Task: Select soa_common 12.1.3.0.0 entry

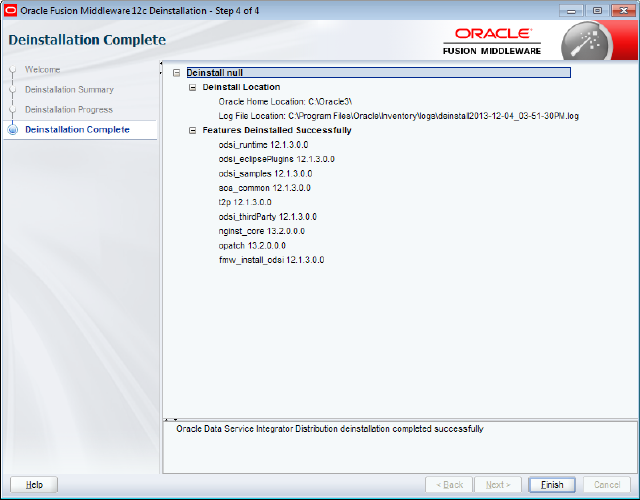Action: pyautogui.click(x=264, y=188)
